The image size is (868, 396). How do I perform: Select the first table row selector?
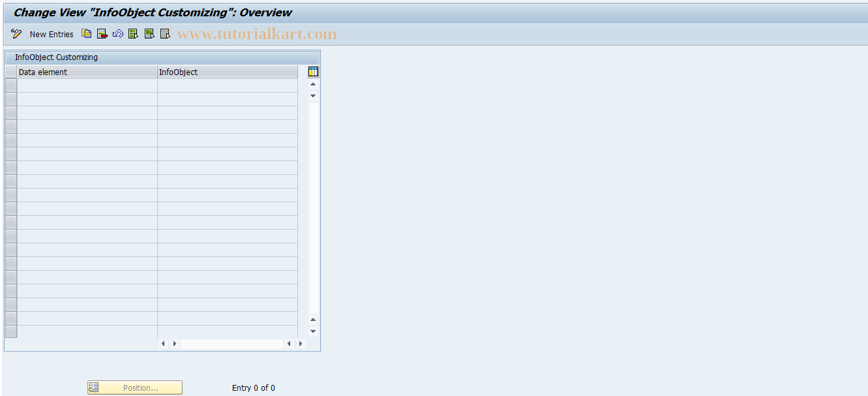(11, 85)
